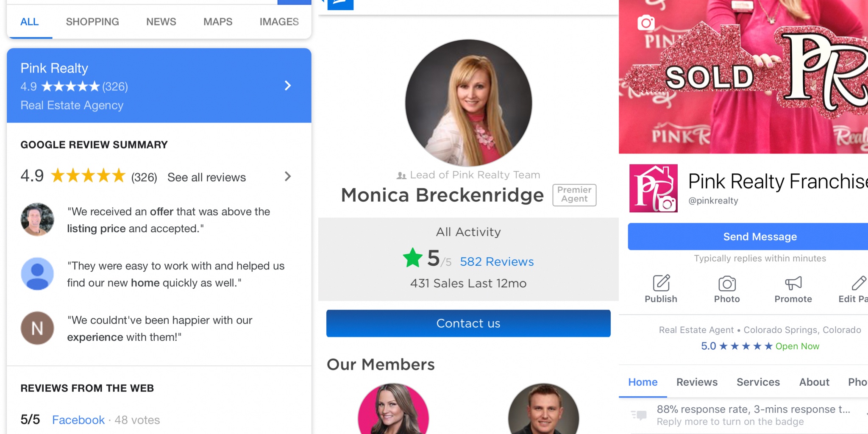Expand the Pink Realty header chevron
This screenshot has height=434, width=868.
coord(288,86)
